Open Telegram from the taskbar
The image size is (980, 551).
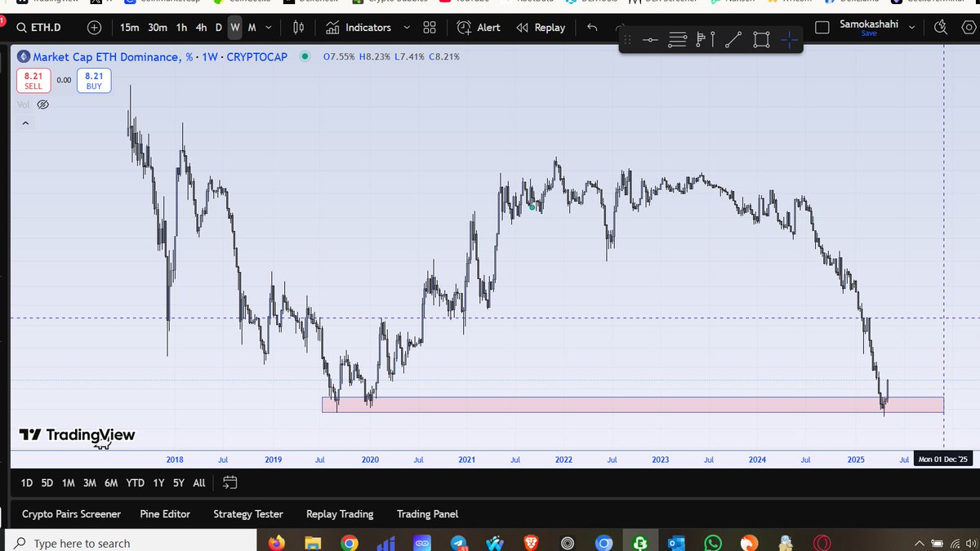pyautogui.click(x=458, y=543)
